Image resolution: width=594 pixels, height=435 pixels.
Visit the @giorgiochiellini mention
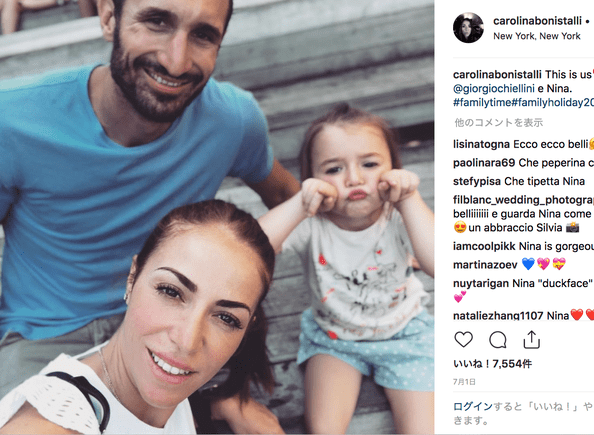[x=494, y=89]
